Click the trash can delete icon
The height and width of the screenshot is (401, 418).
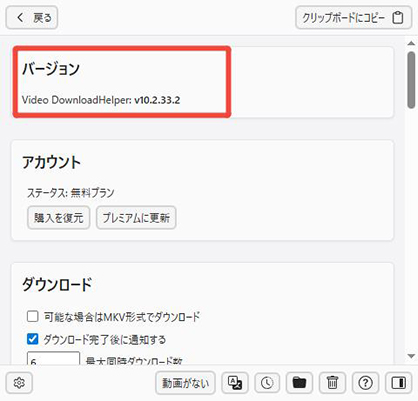(332, 383)
